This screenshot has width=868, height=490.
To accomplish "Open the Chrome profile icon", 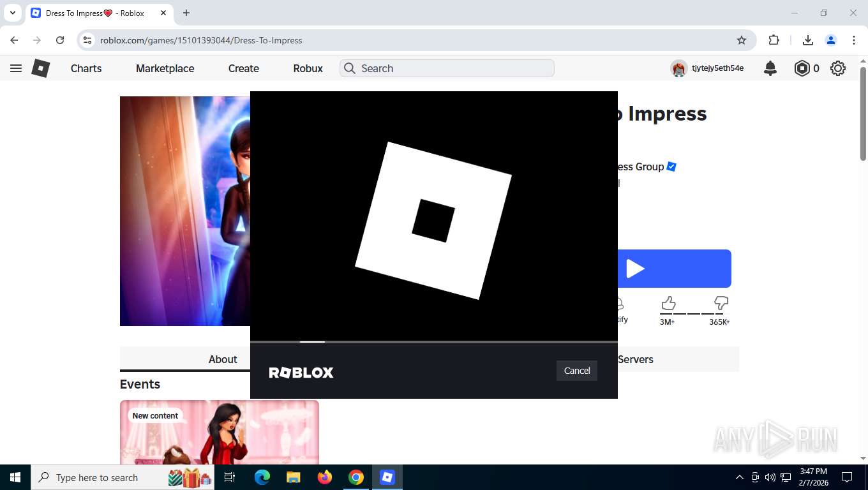I will click(831, 40).
